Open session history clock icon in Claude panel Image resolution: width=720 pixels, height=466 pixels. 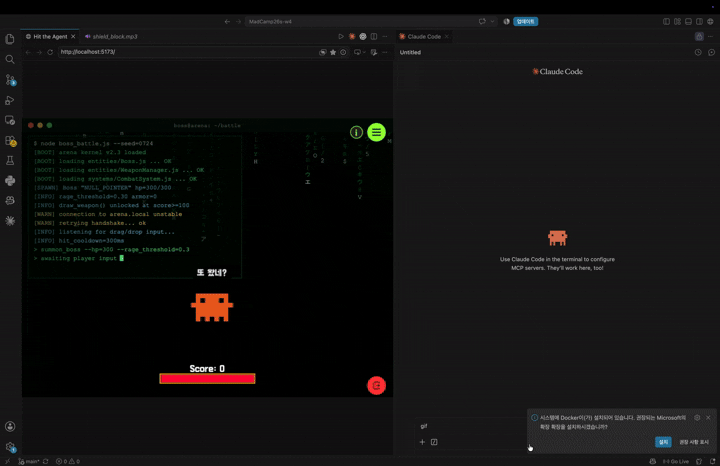(698, 52)
